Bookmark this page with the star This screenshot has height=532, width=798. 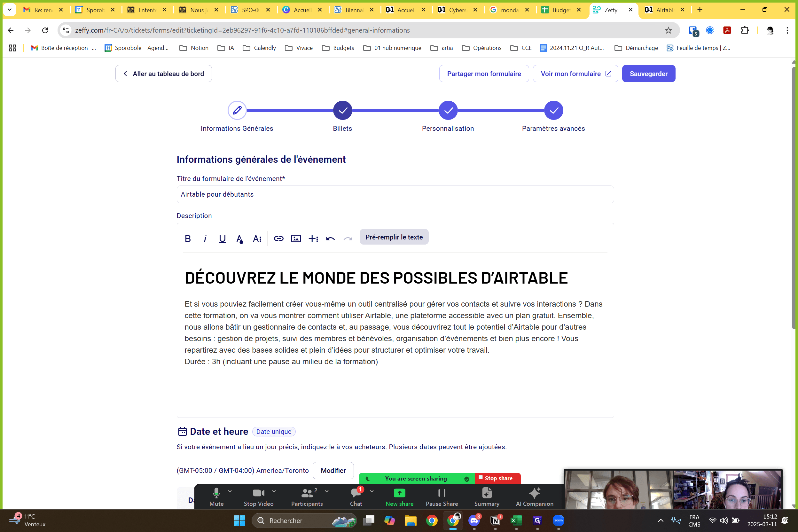[668, 30]
